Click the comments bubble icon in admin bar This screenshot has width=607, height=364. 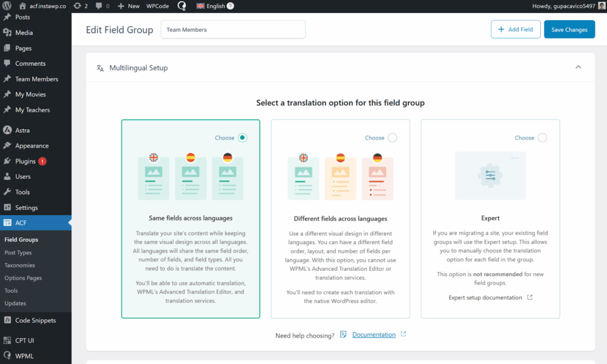click(x=98, y=7)
